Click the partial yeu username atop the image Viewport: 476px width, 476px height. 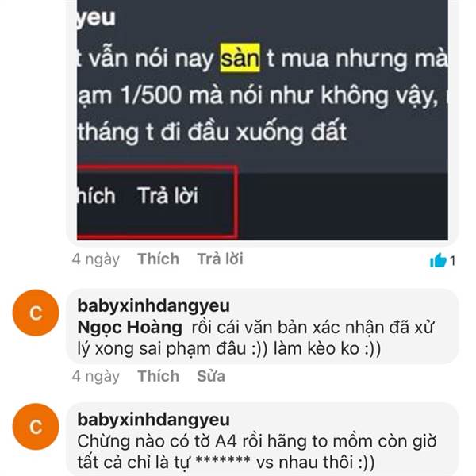96,17
